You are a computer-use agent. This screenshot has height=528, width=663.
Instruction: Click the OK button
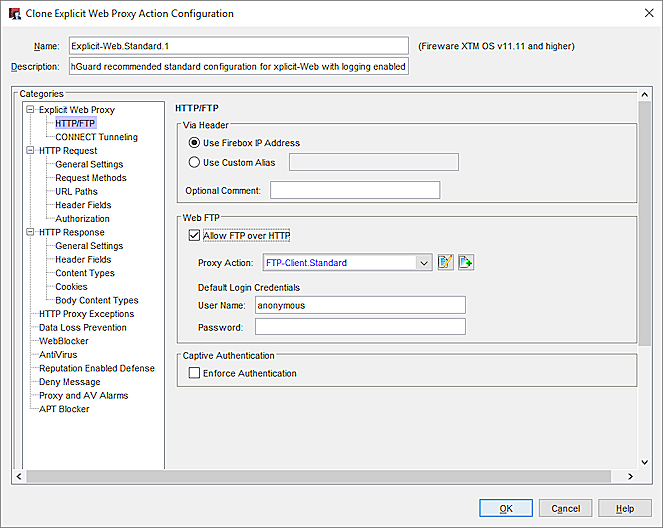click(506, 508)
